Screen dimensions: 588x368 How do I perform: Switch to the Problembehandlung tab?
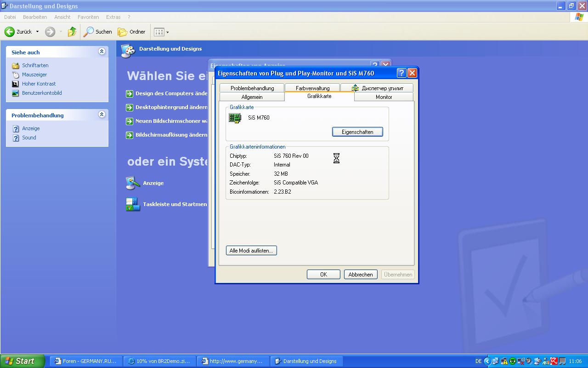pyautogui.click(x=252, y=88)
